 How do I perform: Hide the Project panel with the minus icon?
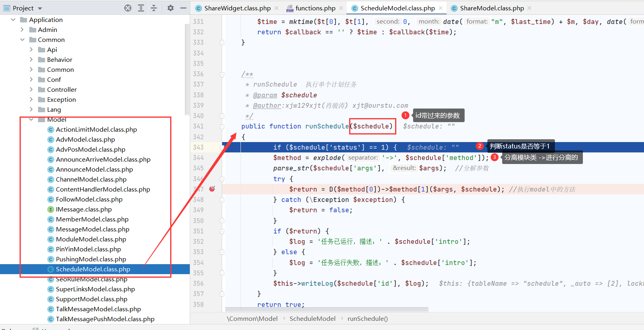click(183, 8)
